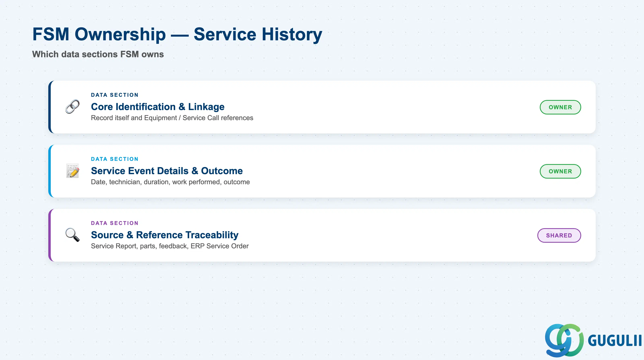Image resolution: width=644 pixels, height=360 pixels.
Task: Click the magnifying glass icon
Action: [72, 235]
